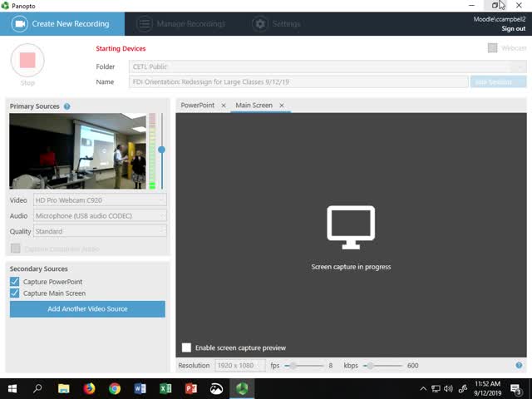Click the help icon beside kbps slider
Screen dimensions: 532x399
[x=519, y=365]
